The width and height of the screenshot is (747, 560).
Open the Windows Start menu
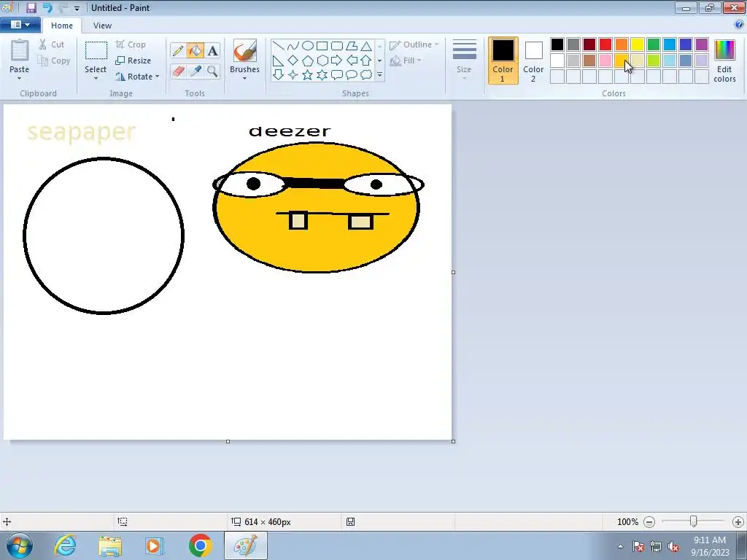(20, 545)
